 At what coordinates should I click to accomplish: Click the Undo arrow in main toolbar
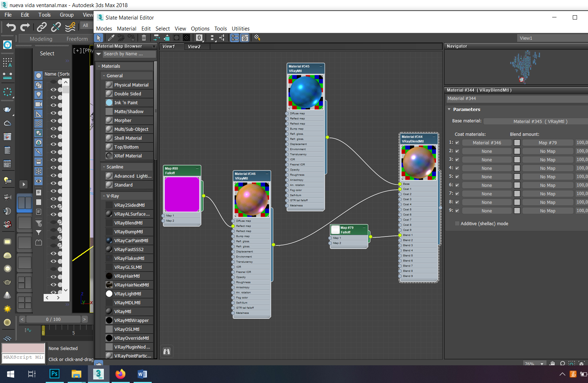pyautogui.click(x=11, y=27)
